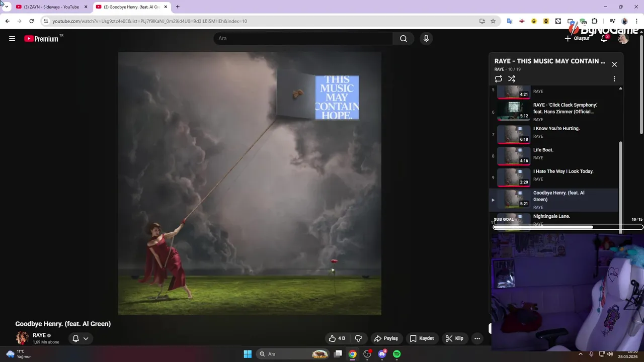Open the media control music-note button

tap(612, 21)
